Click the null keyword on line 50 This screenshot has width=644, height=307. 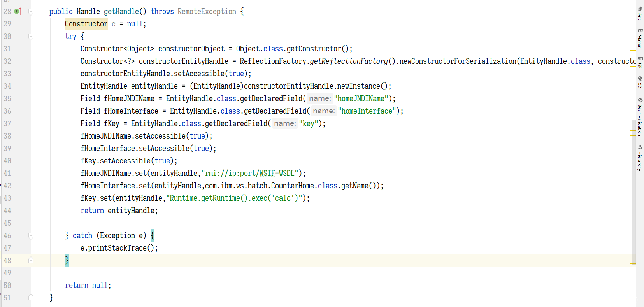pyautogui.click(x=100, y=285)
